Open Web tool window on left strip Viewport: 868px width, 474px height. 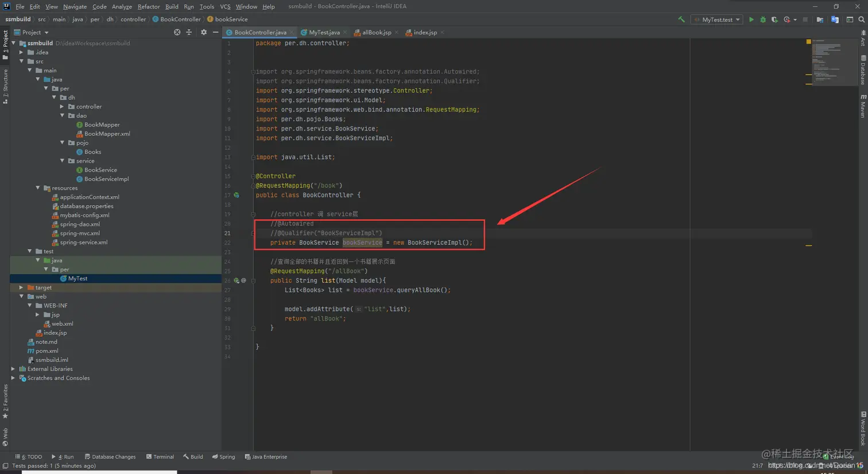click(x=5, y=437)
